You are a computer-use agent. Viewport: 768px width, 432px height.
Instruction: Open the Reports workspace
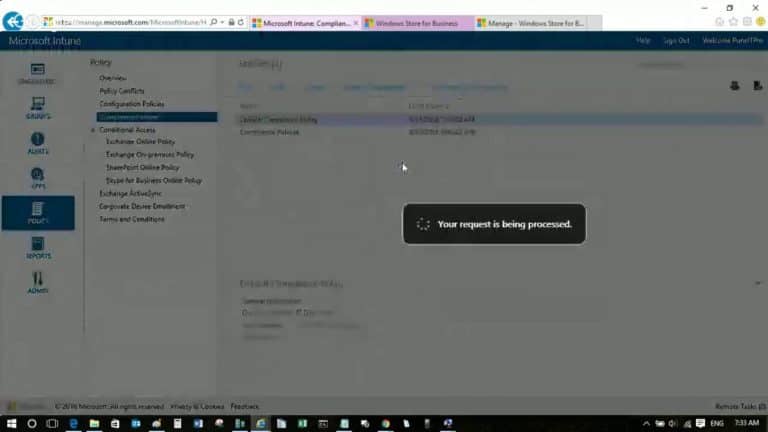pos(38,248)
